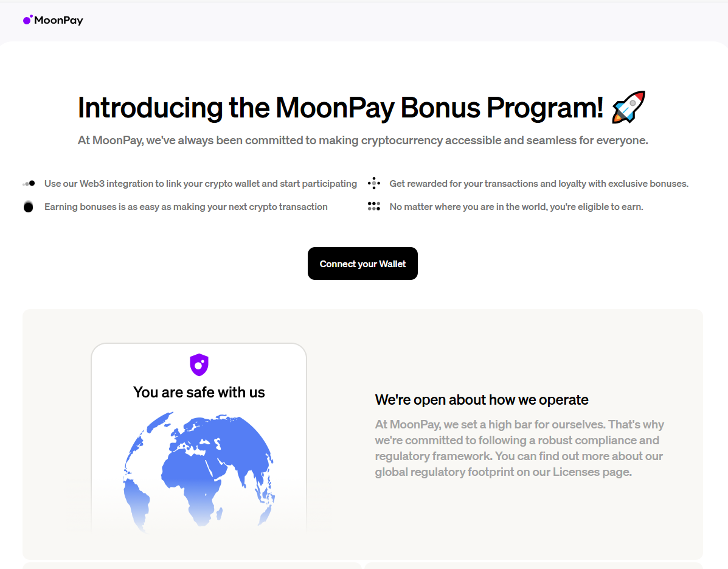Click the purple shield icon
This screenshot has height=569, width=728.
(x=199, y=365)
